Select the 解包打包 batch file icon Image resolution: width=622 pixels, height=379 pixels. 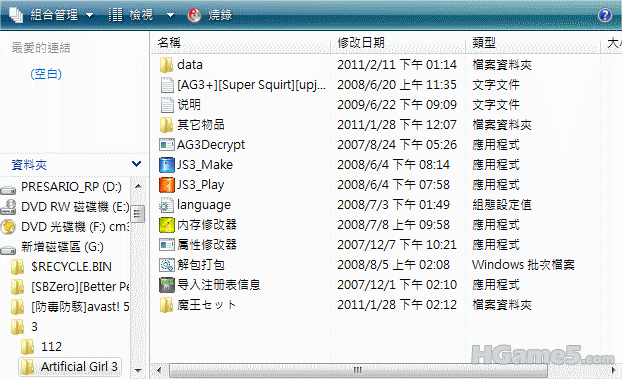click(x=167, y=265)
